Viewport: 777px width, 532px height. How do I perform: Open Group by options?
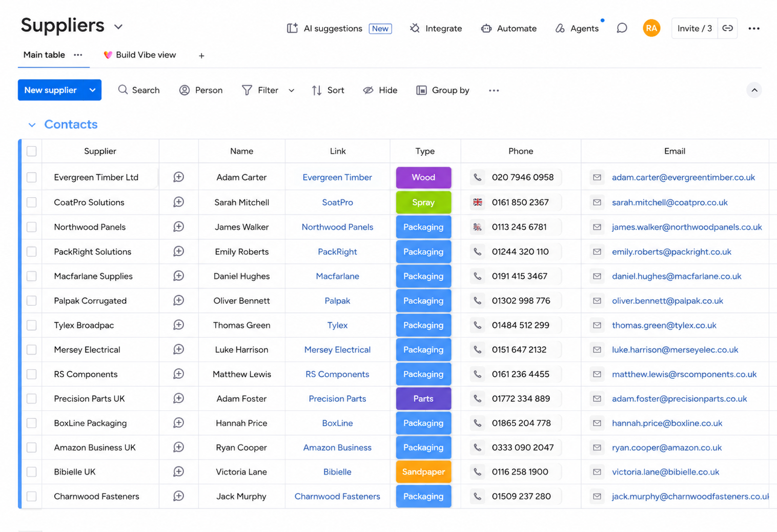(x=443, y=90)
